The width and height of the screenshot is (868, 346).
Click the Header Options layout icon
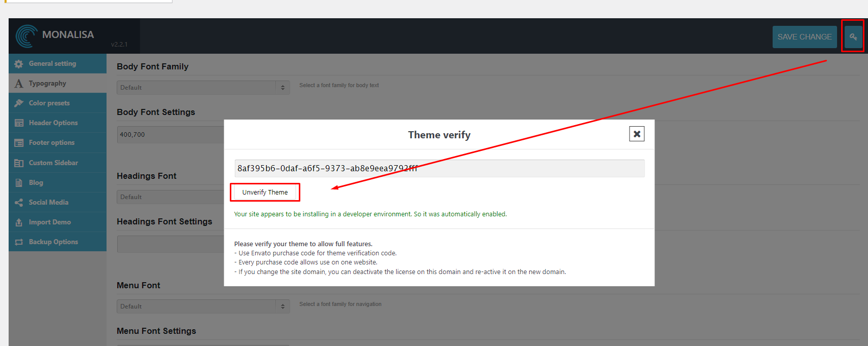pyautogui.click(x=19, y=123)
